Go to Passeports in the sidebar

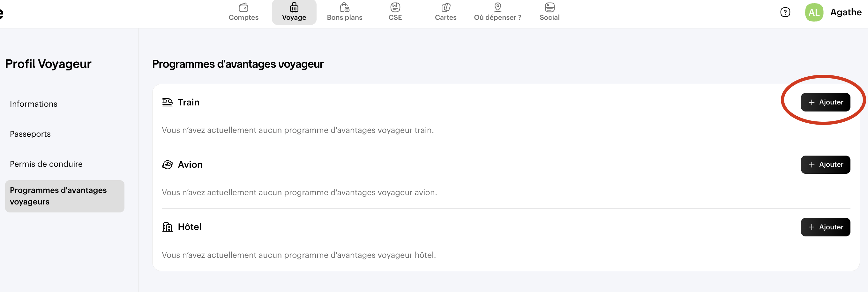tap(30, 134)
